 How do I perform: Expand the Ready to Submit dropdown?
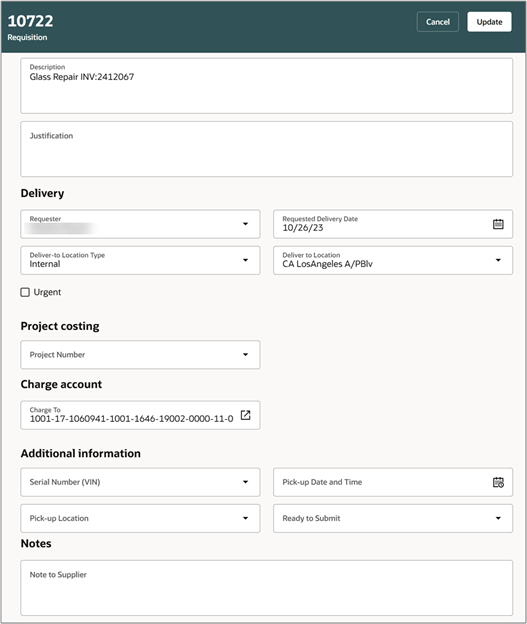click(x=498, y=518)
